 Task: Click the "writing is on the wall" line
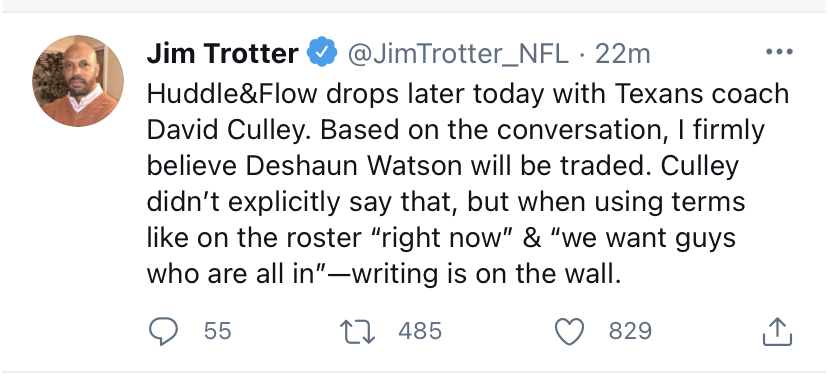(486, 274)
